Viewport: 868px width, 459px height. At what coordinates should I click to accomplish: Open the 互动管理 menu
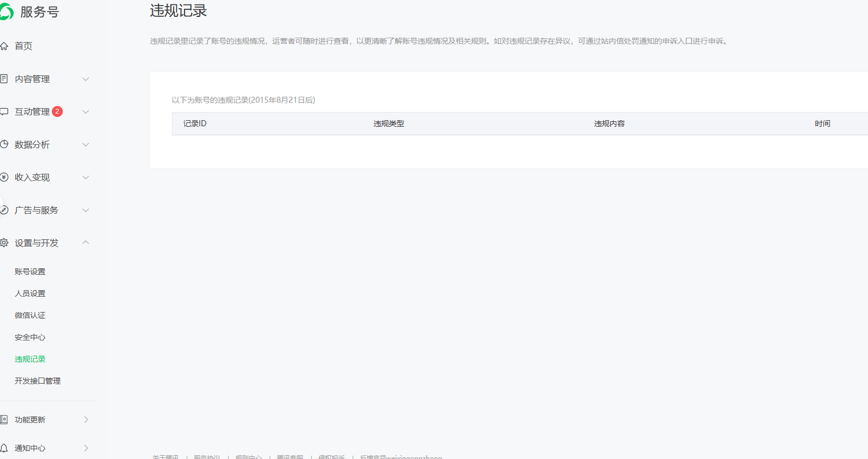pos(32,111)
